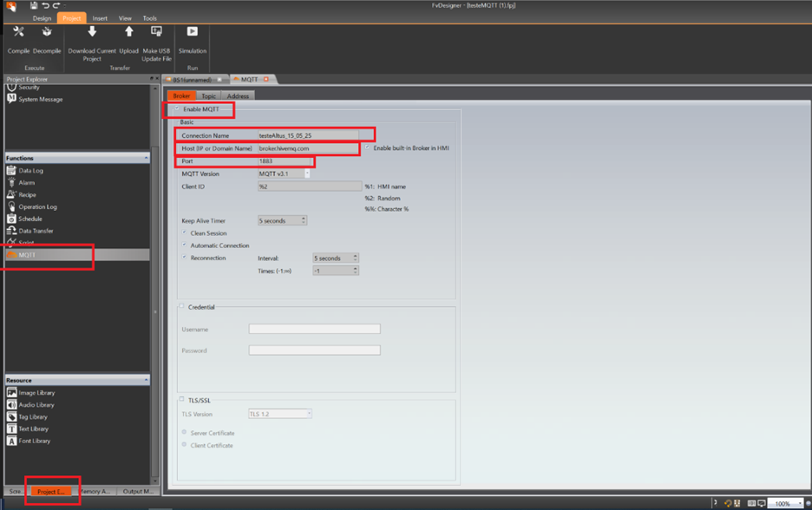Select Client Certificate radio button
Screen dimensions: 812x510
pyautogui.click(x=184, y=444)
